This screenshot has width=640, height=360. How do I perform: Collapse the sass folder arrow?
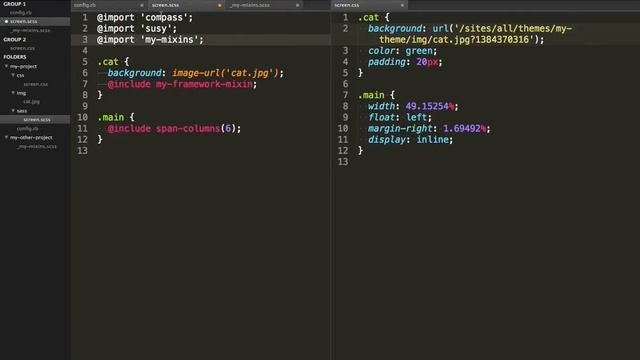pos(13,111)
